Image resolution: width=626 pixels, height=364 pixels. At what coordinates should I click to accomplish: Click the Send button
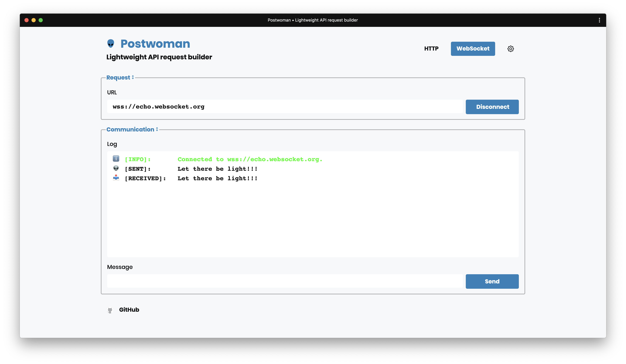[x=492, y=281]
